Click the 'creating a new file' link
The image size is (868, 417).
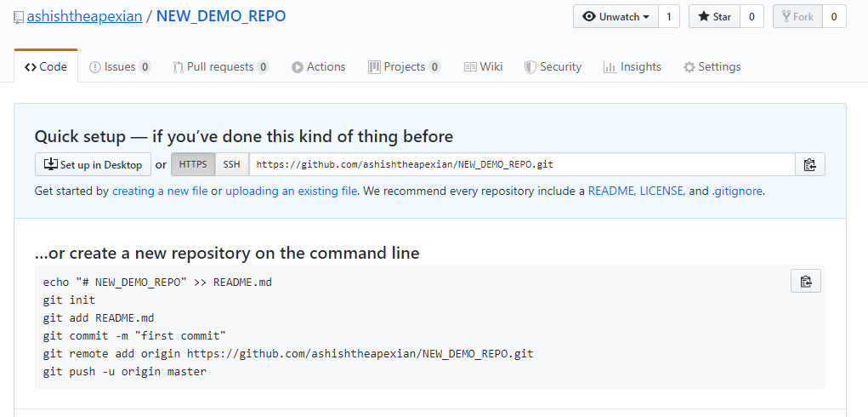tap(160, 191)
